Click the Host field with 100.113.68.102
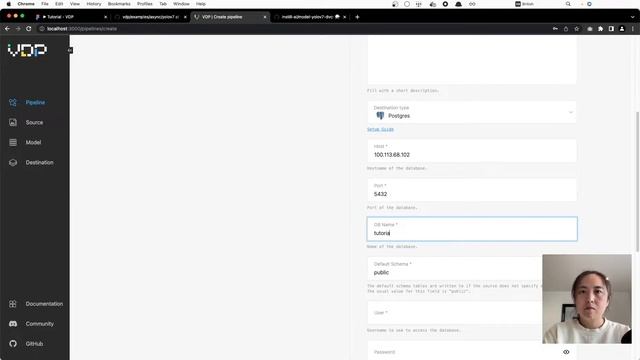This screenshot has height=360, width=640. point(471,151)
